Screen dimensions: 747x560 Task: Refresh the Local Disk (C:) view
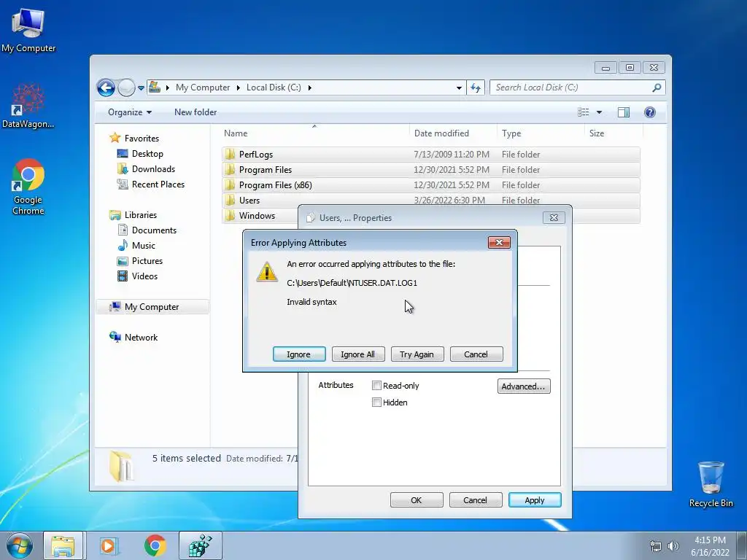pyautogui.click(x=476, y=87)
